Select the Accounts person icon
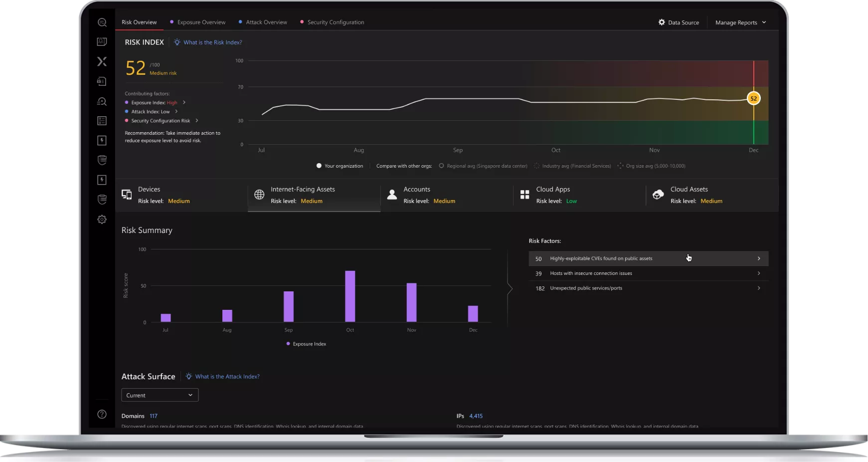The width and height of the screenshot is (868, 462). click(392, 195)
